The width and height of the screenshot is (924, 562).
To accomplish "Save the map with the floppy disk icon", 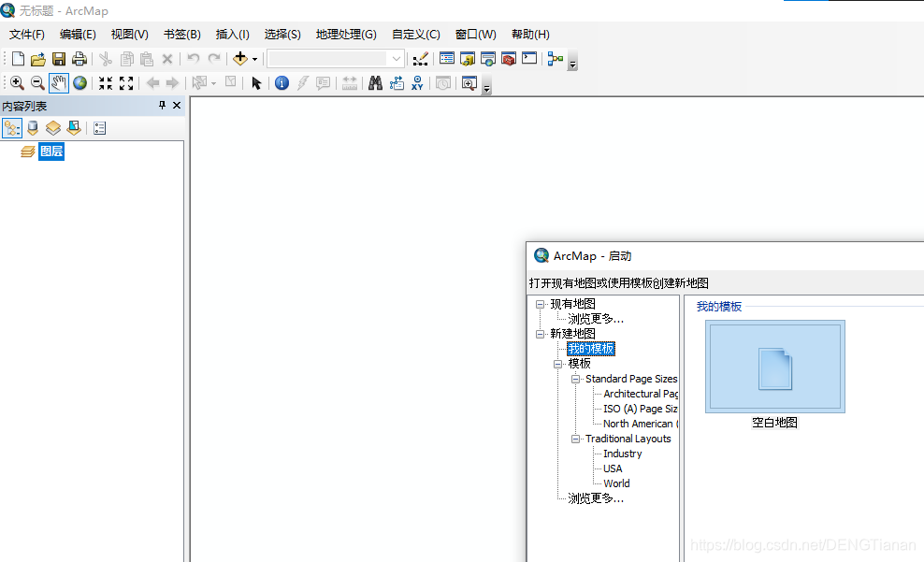I will (58, 59).
